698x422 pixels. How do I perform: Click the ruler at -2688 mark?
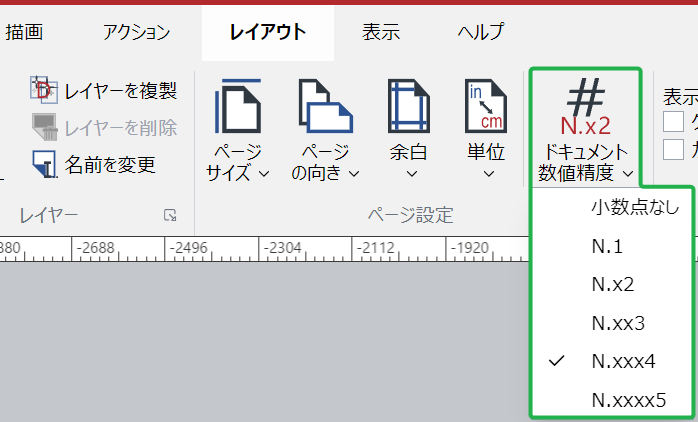(95, 248)
